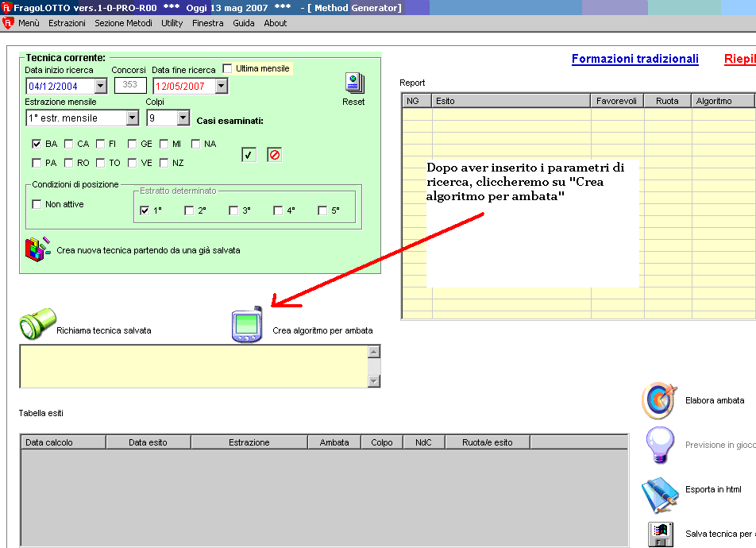
Task: Click the Reset icon
Action: 354,83
